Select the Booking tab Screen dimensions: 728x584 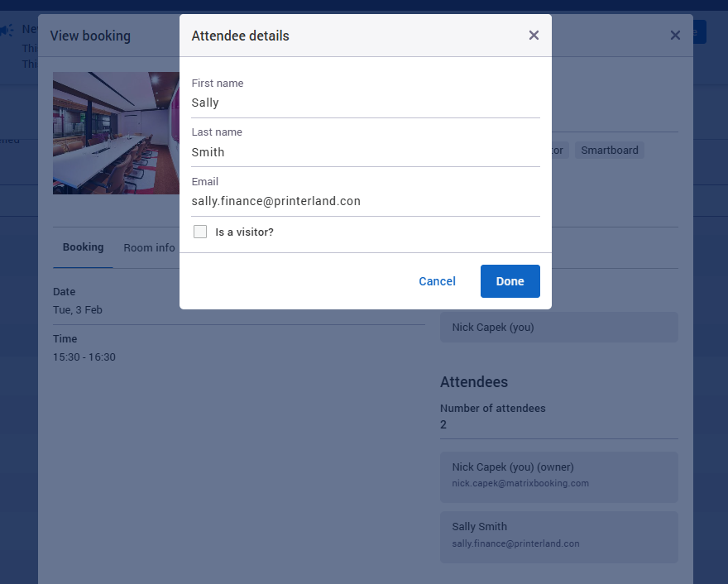click(83, 247)
